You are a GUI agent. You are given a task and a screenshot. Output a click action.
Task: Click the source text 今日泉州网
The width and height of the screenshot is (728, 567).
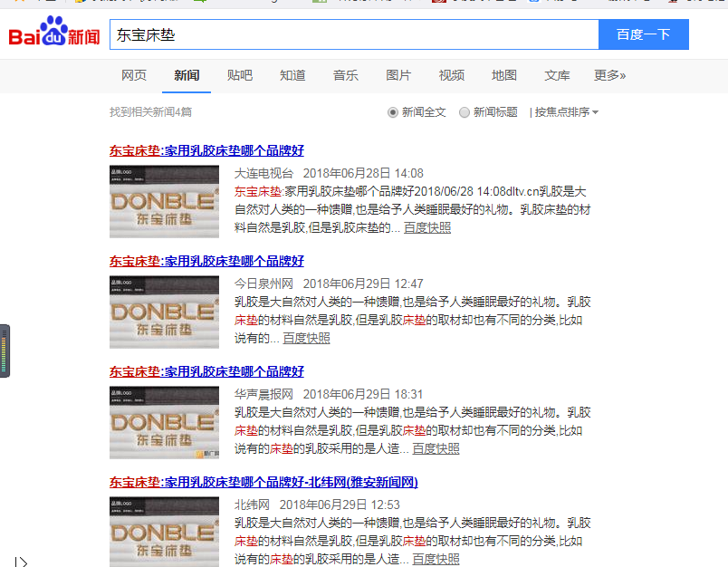[x=263, y=284]
